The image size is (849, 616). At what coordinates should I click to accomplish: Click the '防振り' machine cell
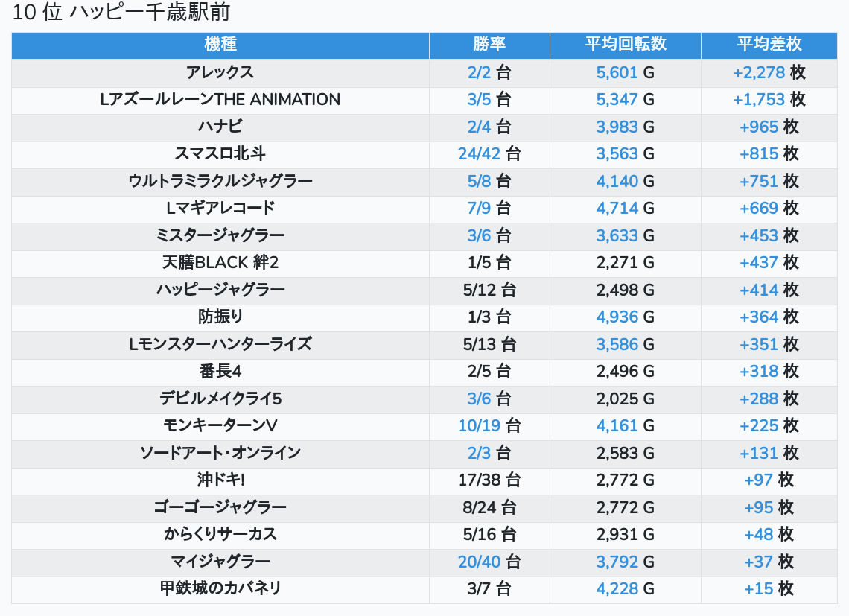[220, 317]
